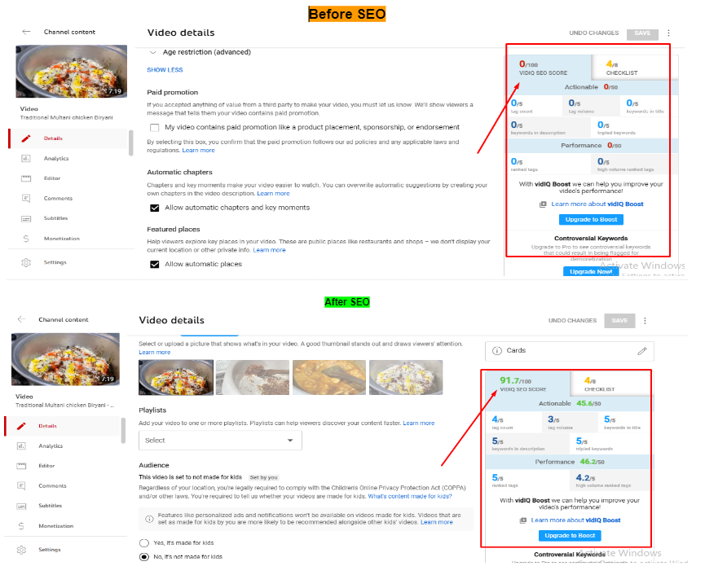Click SAVE button in After SEO

(x=619, y=321)
